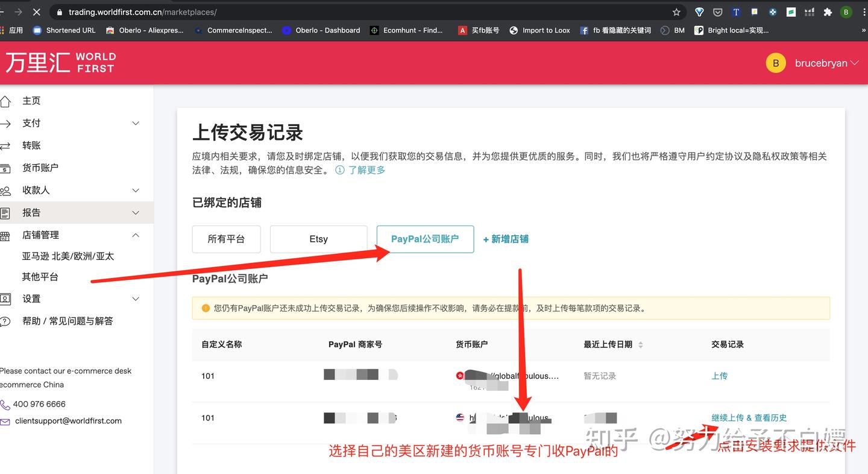
Task: Select the PayPal公司账户 tab
Action: pos(424,239)
